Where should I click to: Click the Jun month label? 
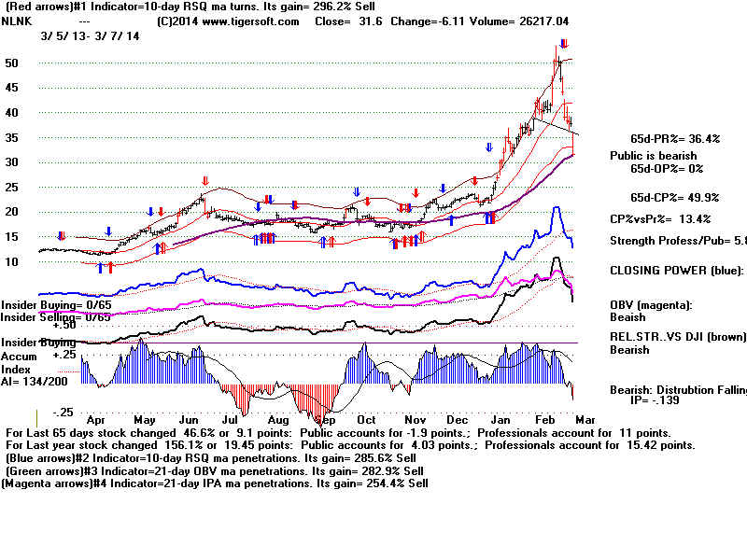189,421
